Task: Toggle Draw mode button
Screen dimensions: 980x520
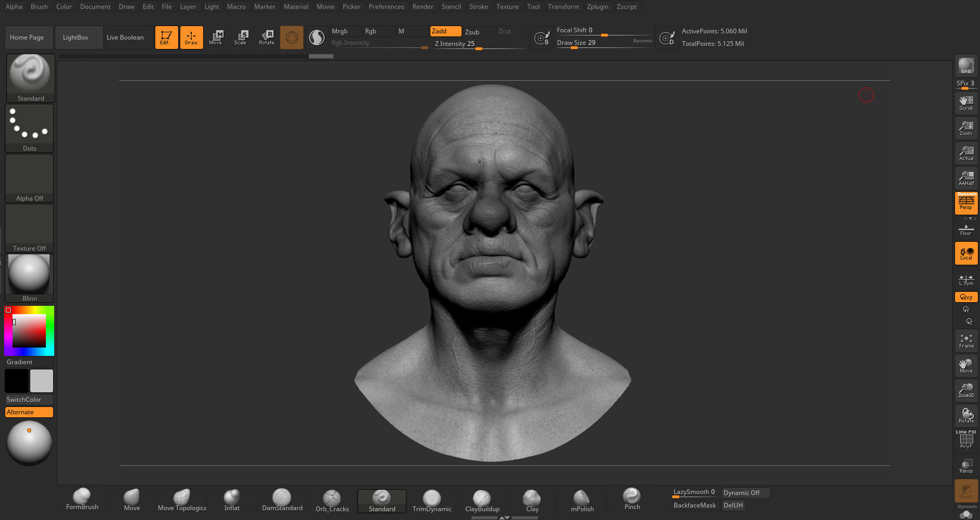Action: click(191, 38)
